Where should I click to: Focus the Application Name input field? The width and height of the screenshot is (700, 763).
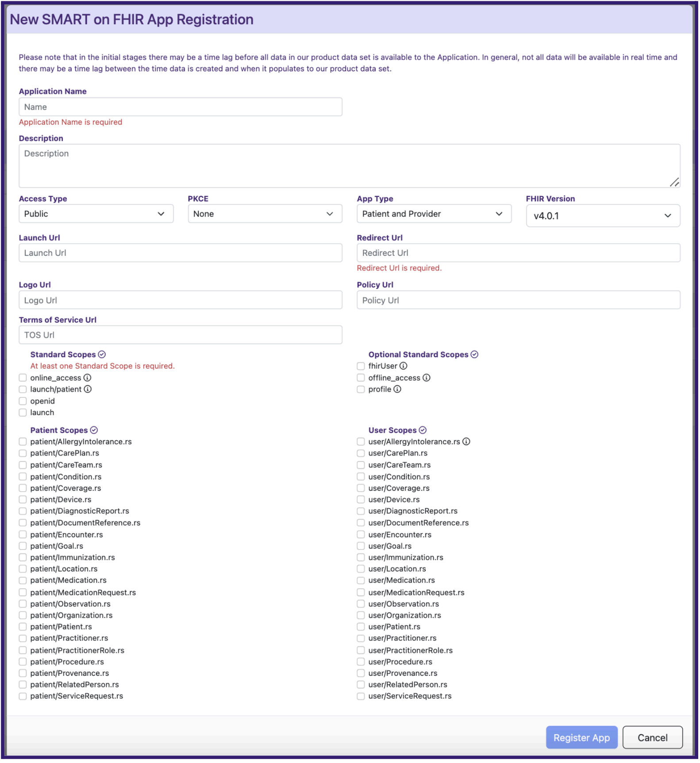pyautogui.click(x=181, y=107)
